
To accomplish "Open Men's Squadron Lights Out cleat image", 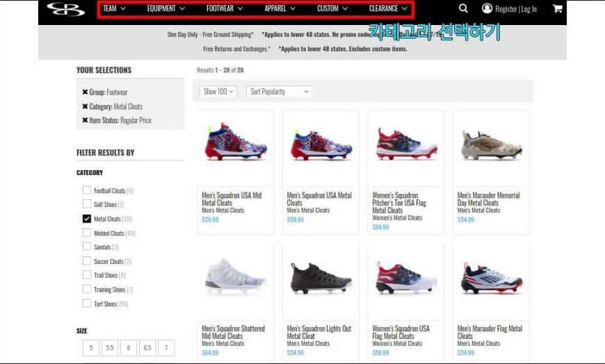I will tap(321, 278).
